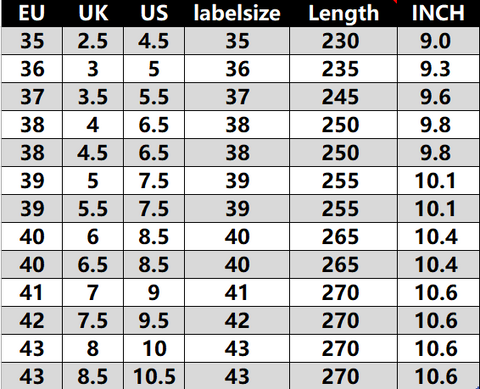Image resolution: width=480 pixels, height=389 pixels.
Task: Click the labelsize column header
Action: 237,13
